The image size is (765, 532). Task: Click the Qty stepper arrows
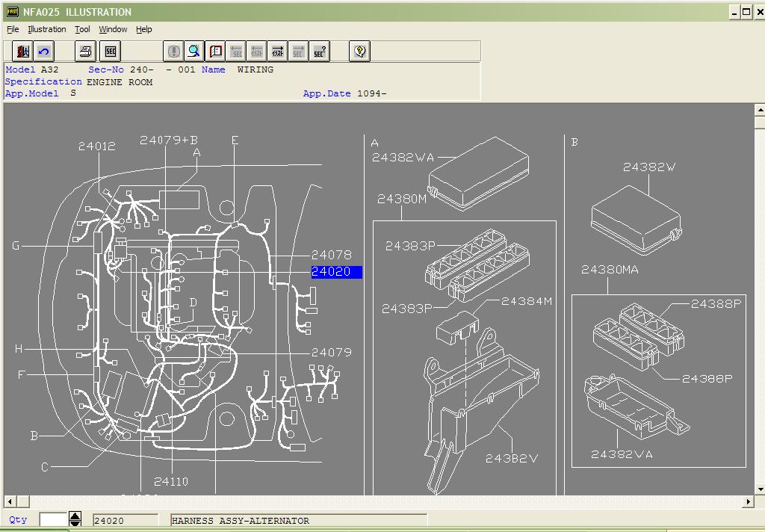(75, 519)
